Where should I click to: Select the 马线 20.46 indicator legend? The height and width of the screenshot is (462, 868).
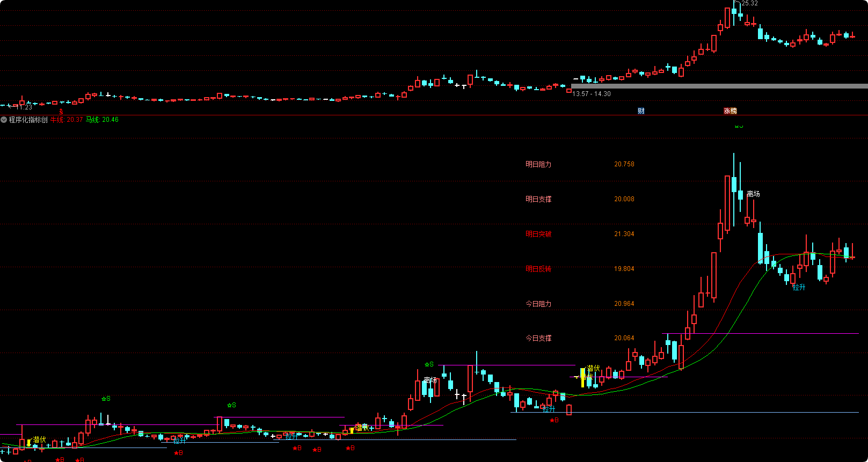click(102, 120)
